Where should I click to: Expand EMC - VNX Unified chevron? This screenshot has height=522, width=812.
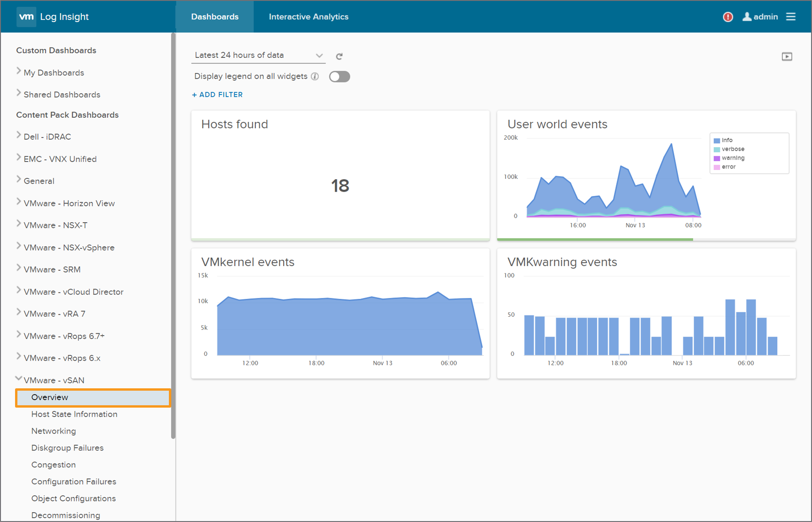19,158
